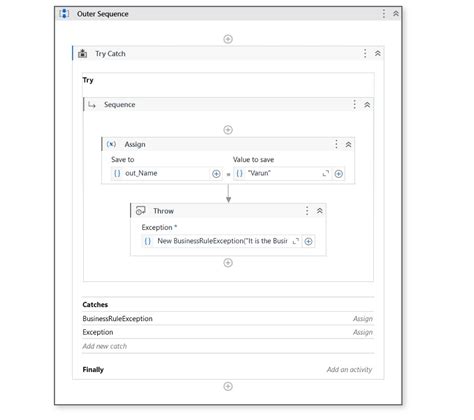Screen dimensions: 474x420
Task: Collapse the Throw activity
Action: coord(319,211)
